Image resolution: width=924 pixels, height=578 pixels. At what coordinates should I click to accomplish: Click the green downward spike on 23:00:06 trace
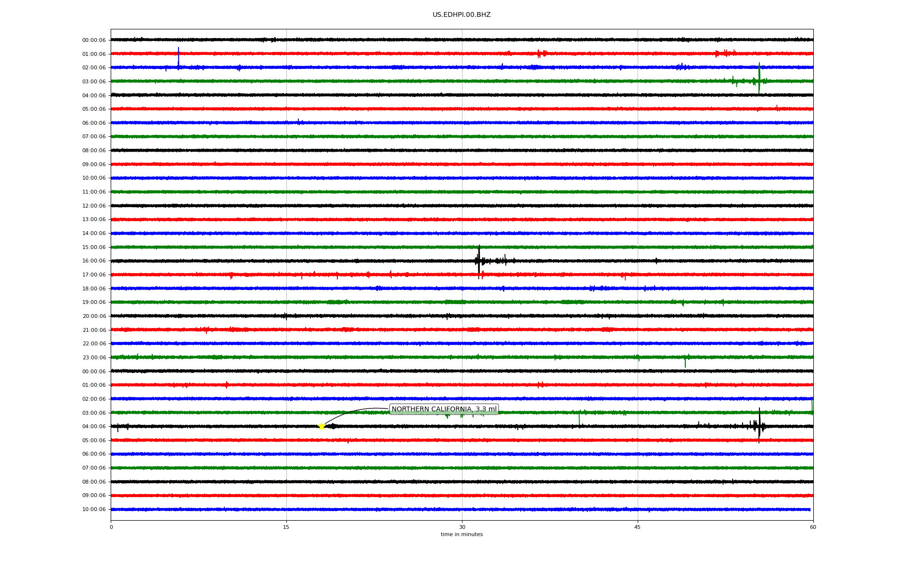685,362
